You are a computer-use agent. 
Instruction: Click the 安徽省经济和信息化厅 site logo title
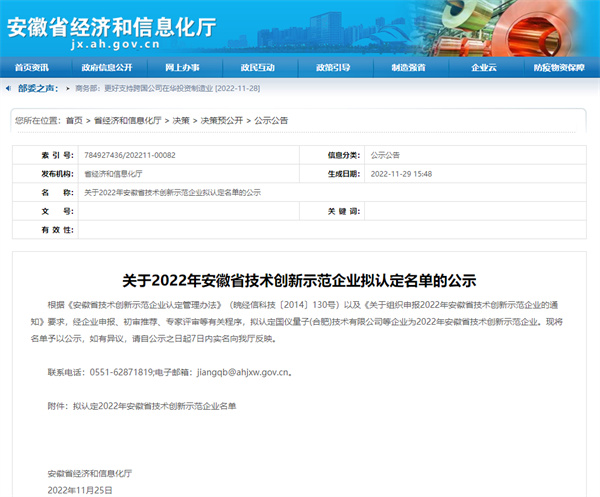[83, 26]
